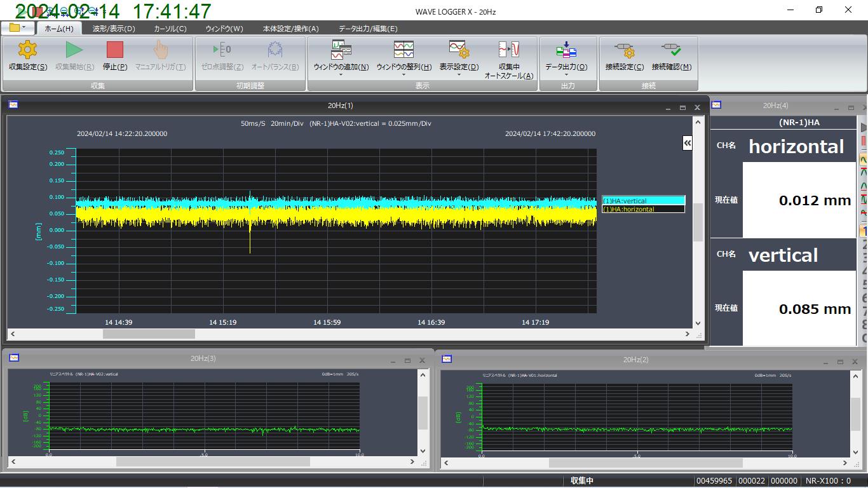Viewport: 868px width, 488px height.
Task: Expand ウィンドウの整列 dropdown
Action: (403, 75)
